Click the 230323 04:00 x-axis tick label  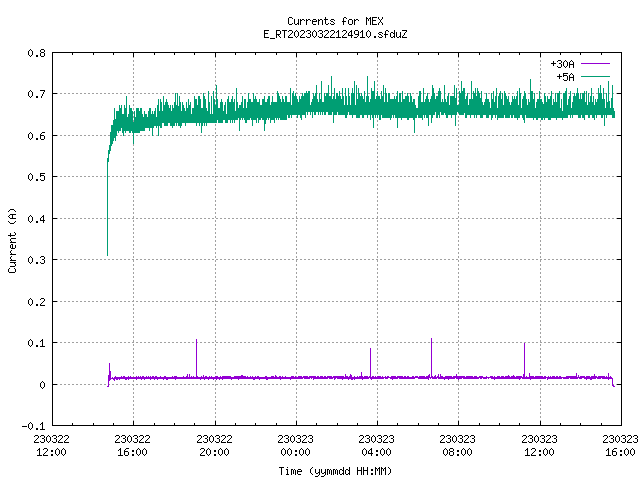(376, 445)
